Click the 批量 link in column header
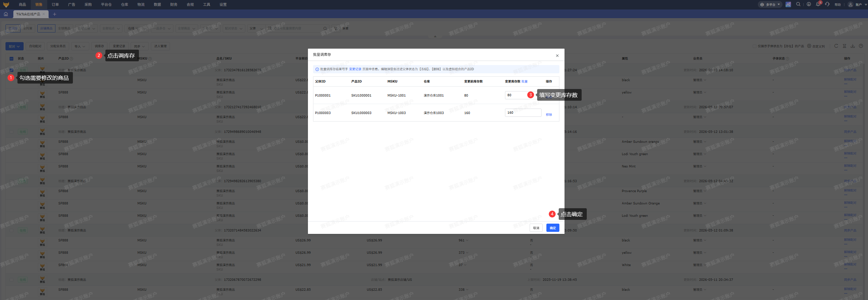Image resolution: width=868 pixels, height=300 pixels. tap(524, 82)
